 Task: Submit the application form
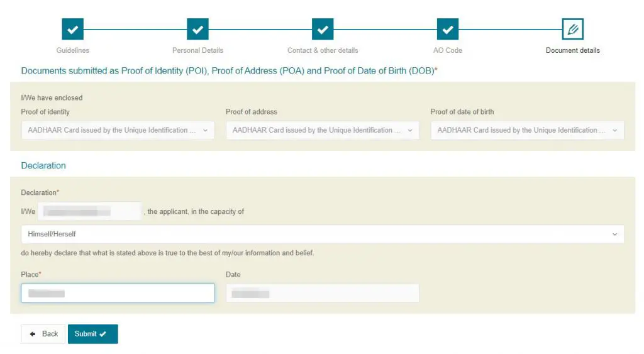click(x=93, y=334)
